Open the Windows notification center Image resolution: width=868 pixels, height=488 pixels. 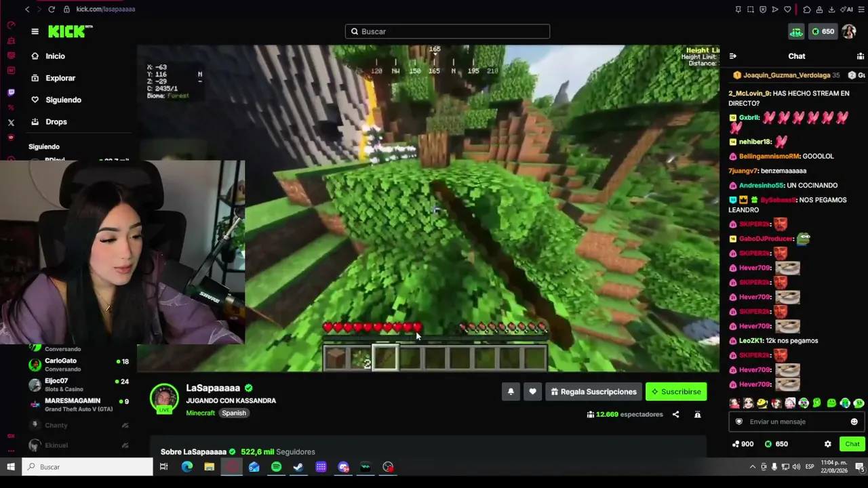click(859, 467)
